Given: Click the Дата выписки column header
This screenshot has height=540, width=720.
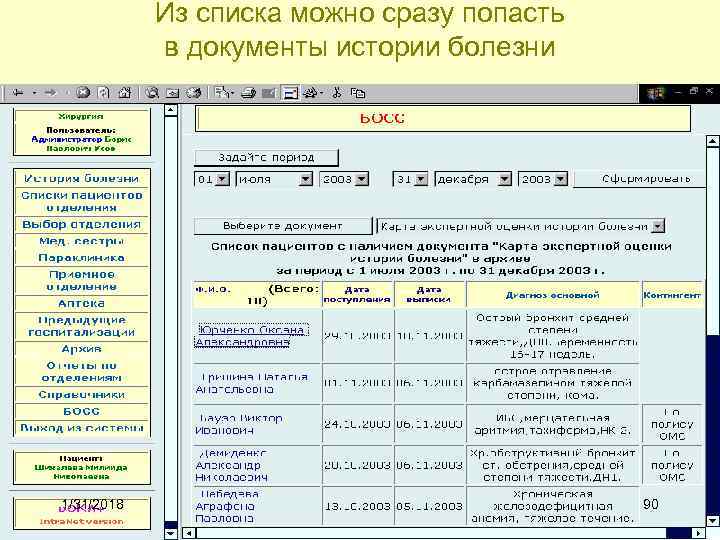Looking at the screenshot, I should [x=428, y=295].
